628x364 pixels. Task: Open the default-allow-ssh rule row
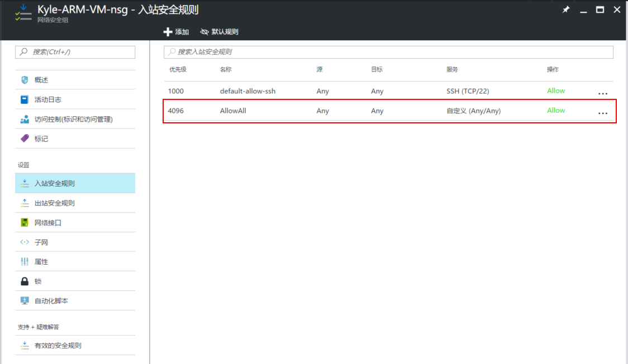[248, 91]
